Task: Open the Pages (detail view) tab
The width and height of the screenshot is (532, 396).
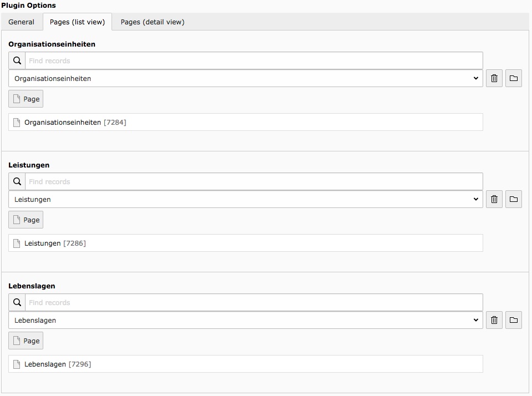Action: (x=153, y=22)
